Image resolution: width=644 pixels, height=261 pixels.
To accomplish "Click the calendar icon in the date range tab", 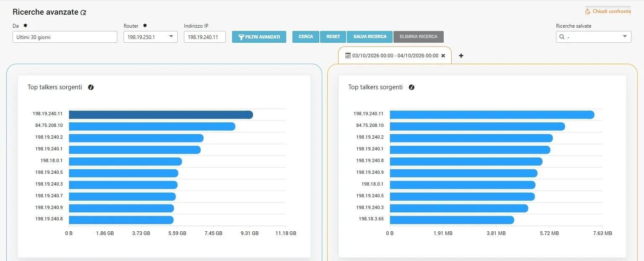I will 348,55.
